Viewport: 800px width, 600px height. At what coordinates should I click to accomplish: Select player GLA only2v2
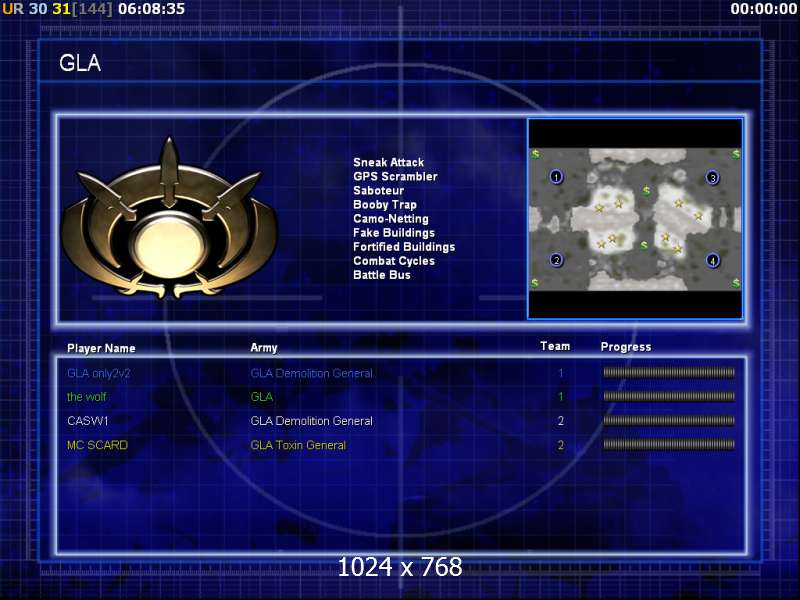[x=98, y=373]
